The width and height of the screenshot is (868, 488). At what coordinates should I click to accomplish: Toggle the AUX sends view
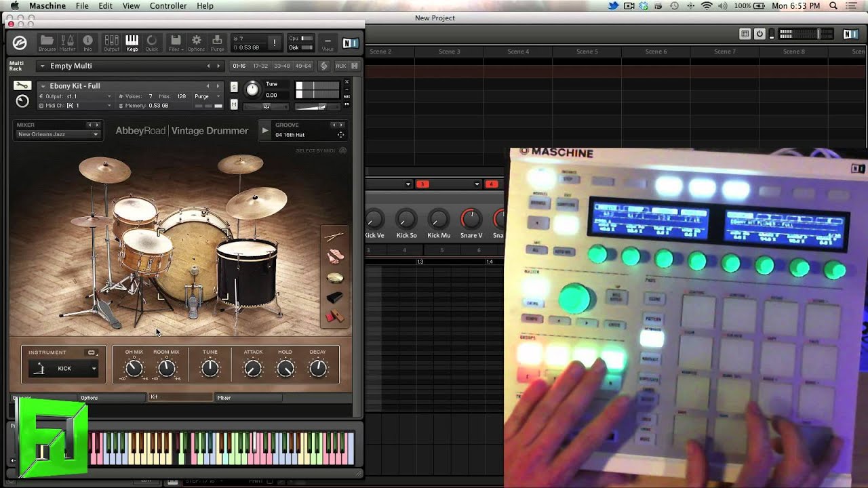click(x=340, y=66)
